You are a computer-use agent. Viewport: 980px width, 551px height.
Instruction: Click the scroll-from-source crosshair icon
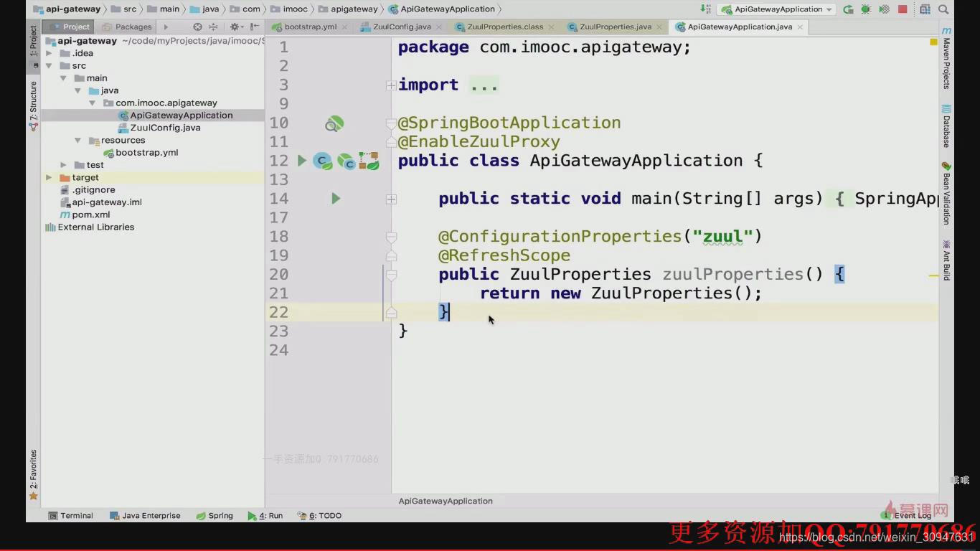pyautogui.click(x=197, y=27)
